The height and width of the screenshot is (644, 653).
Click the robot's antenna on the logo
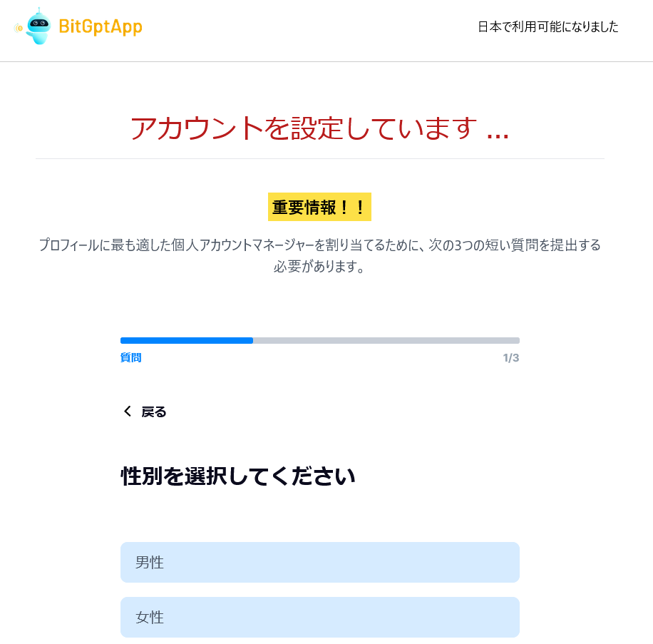pos(38,11)
